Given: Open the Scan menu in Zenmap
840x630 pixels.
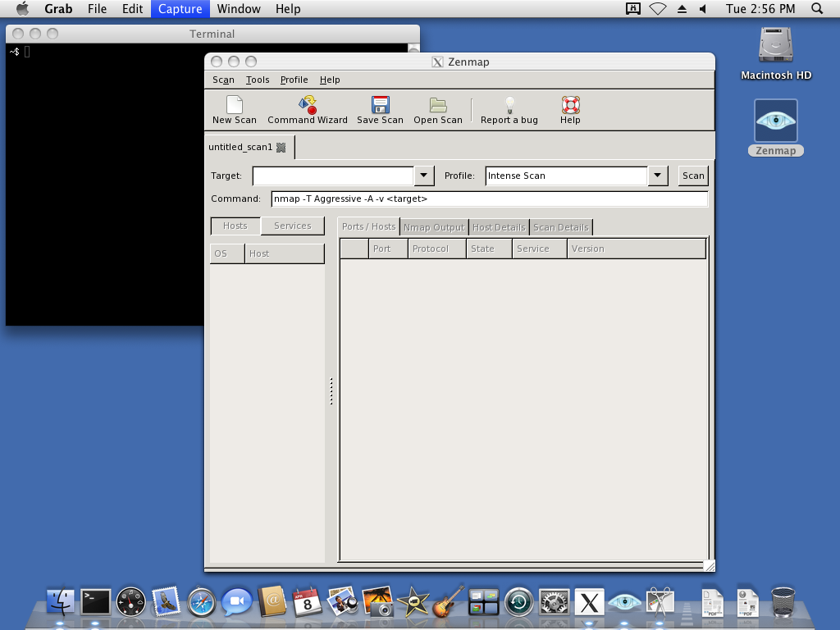Looking at the screenshot, I should click(223, 80).
